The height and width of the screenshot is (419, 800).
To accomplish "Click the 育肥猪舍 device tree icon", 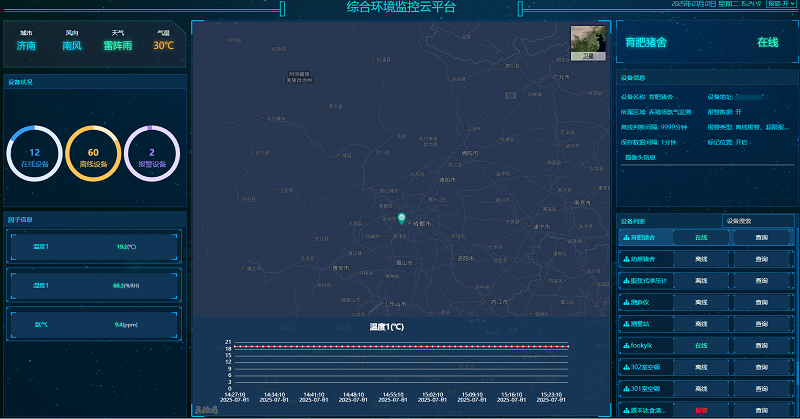I will (625, 237).
